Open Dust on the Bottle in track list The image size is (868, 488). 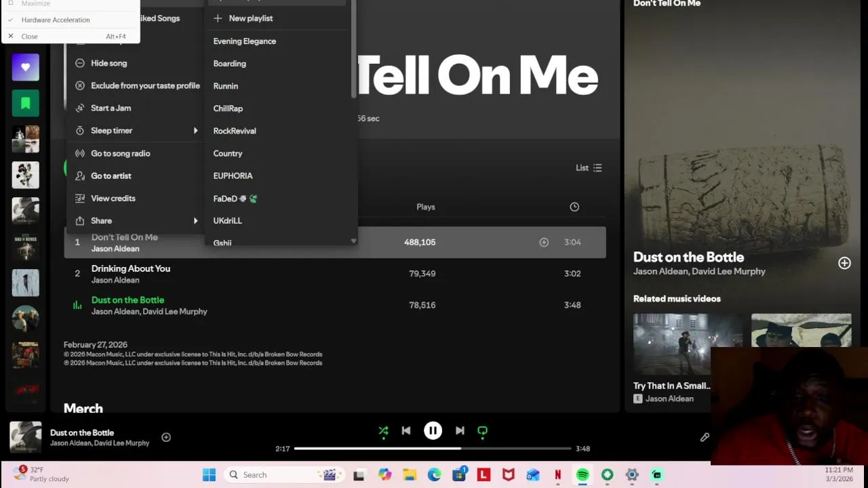[x=127, y=300]
